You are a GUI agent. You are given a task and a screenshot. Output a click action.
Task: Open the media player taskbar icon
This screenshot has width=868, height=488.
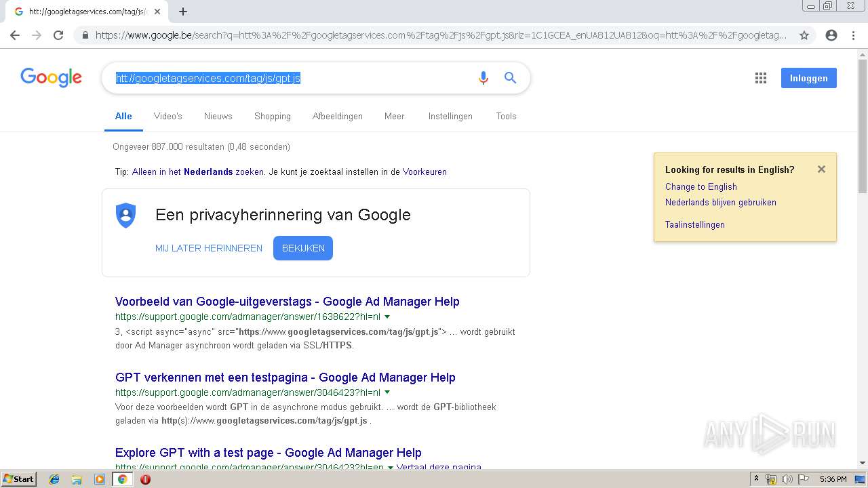coord(100,479)
